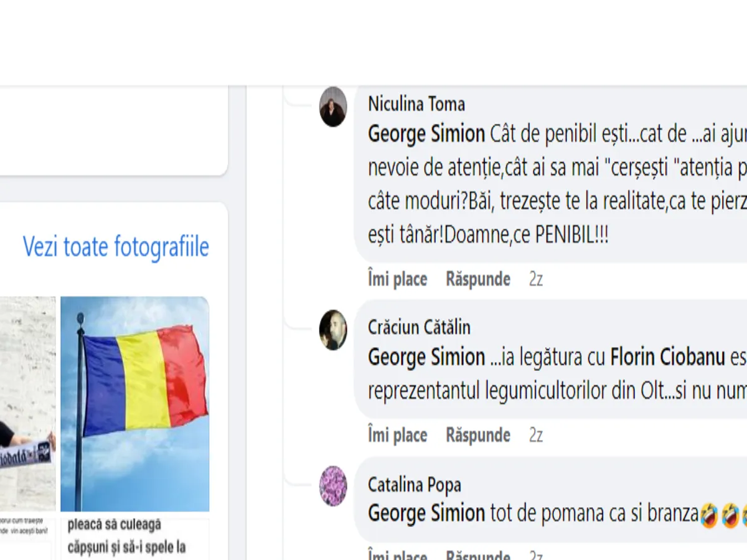Open the 2z timestamp on Crăciun's comment

click(x=536, y=435)
